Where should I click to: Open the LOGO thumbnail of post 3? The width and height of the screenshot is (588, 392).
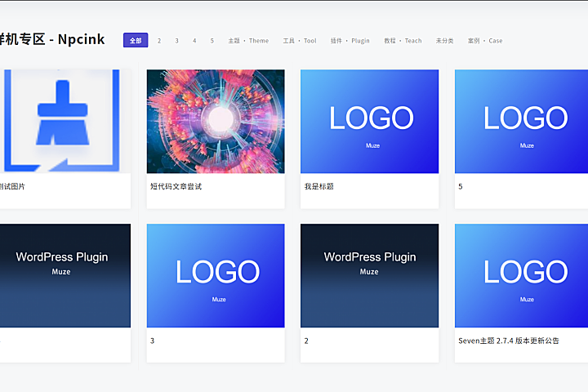tap(216, 275)
